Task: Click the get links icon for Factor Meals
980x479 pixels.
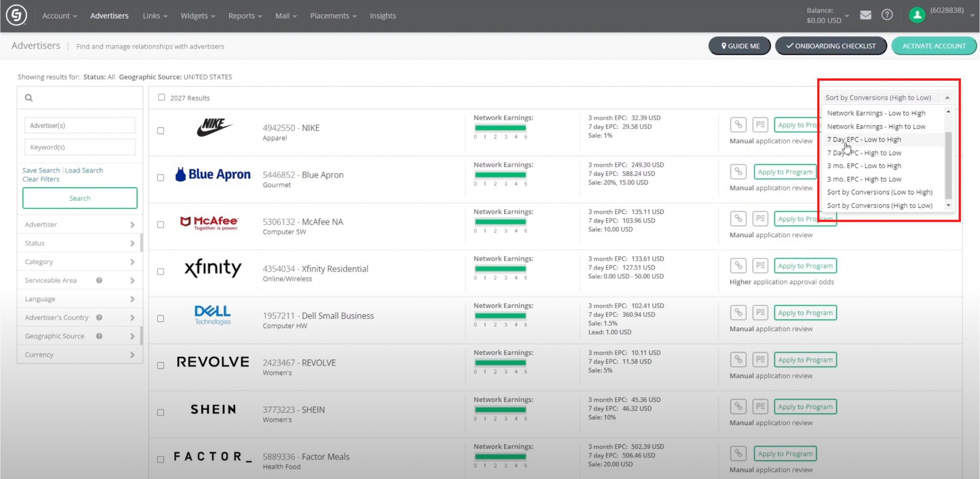Action: click(738, 453)
